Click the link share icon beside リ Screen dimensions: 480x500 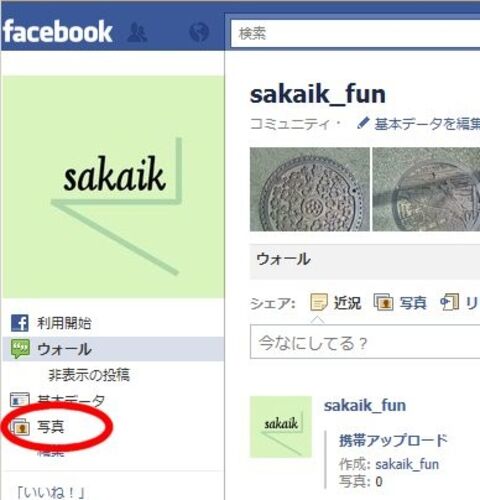point(450,302)
